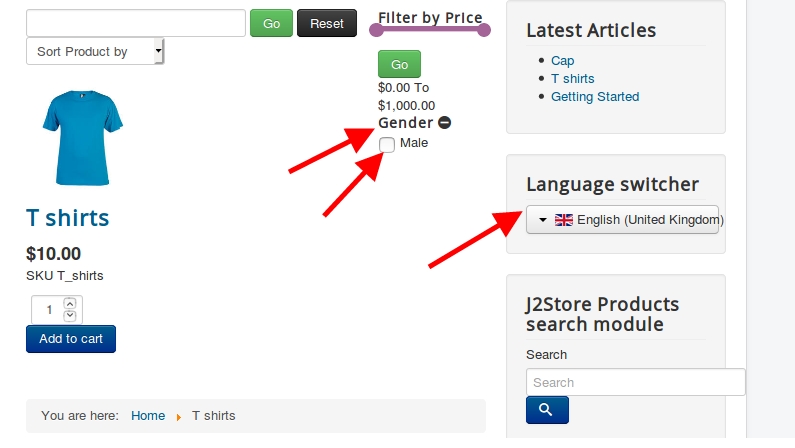Screen dimensions: 795x448
Task: Open the Getting Started article
Action: (594, 97)
